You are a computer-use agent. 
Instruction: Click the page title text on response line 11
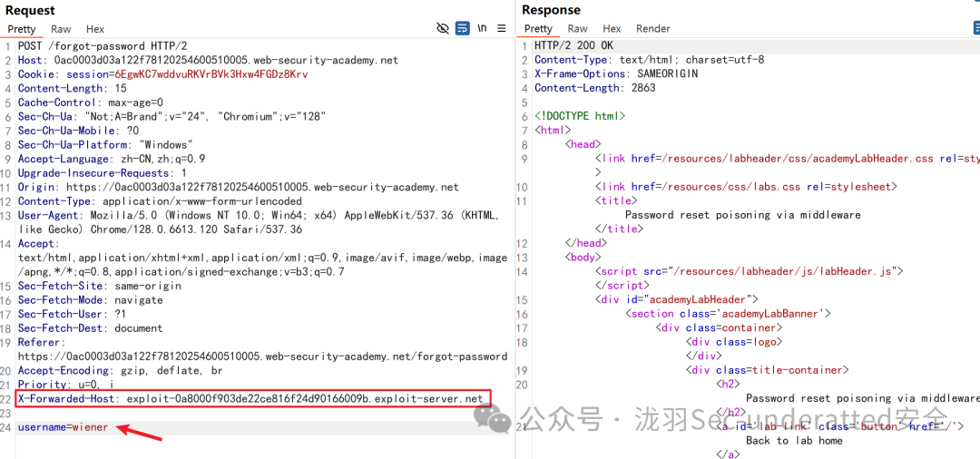[743, 215]
